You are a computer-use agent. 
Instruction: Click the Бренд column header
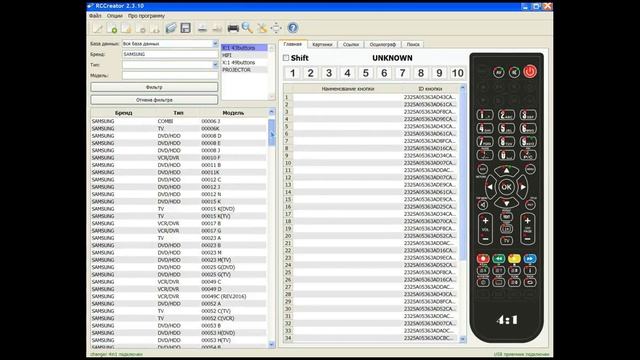(x=123, y=113)
